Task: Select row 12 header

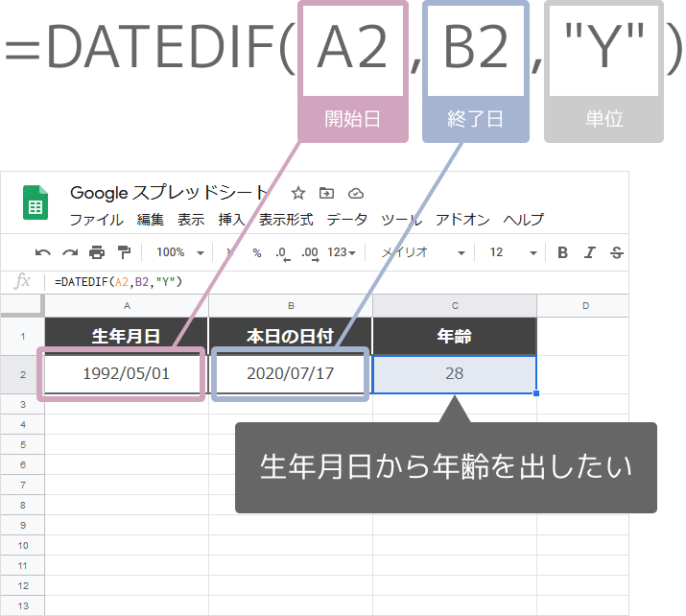Action: (22, 585)
